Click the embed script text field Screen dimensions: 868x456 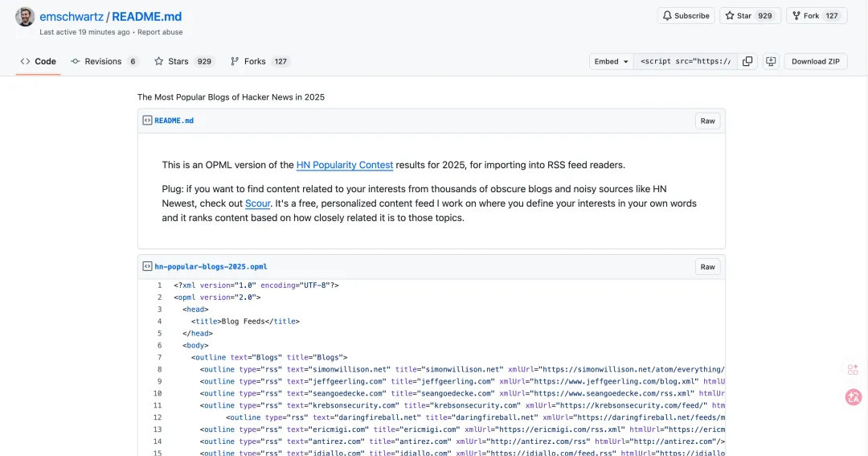685,61
